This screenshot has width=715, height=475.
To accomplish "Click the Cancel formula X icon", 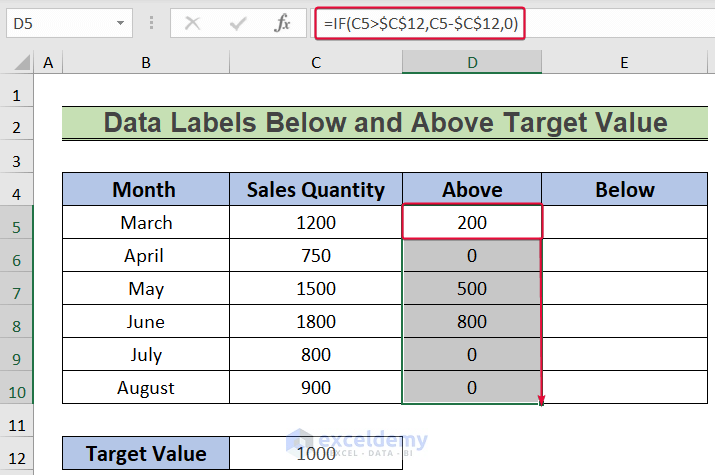I will 193,22.
